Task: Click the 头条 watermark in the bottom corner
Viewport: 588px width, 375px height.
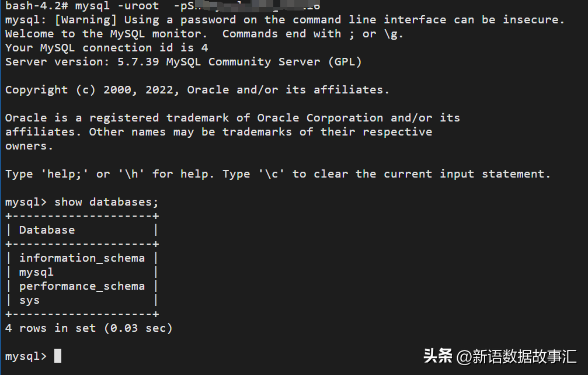Action: tap(437, 356)
